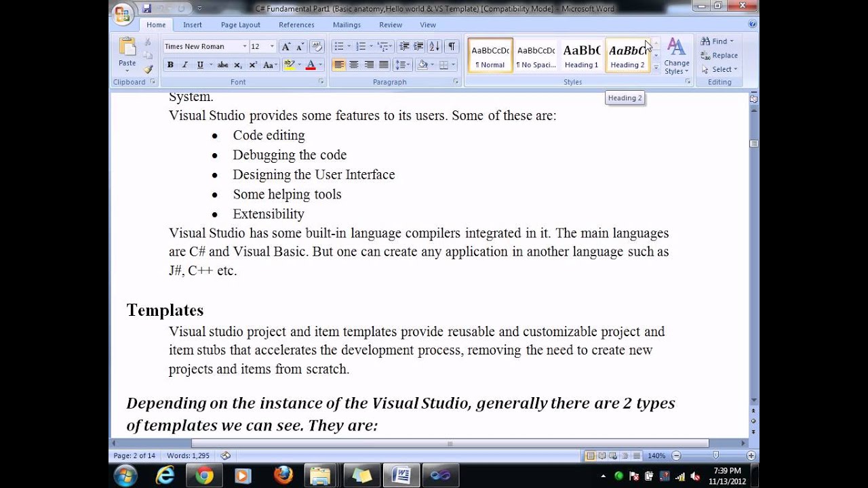The image size is (868, 488).
Task: Open the Change Styles menu
Action: (677, 56)
